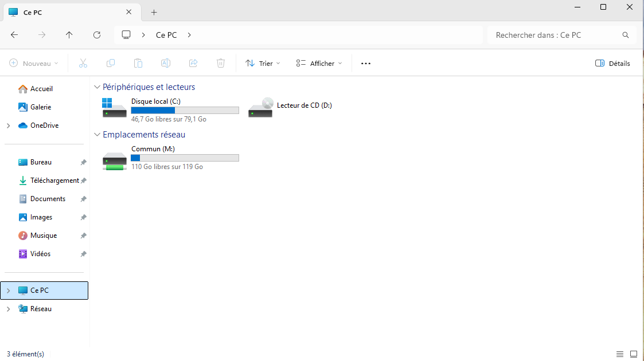Click the '110 Go libres sur 119 Go' text
The width and height of the screenshot is (644, 361).
click(167, 167)
